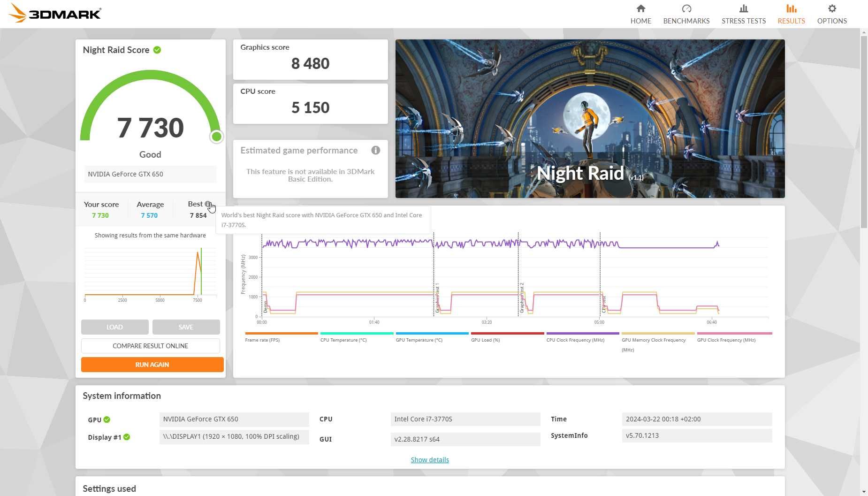Click the GUI version v2.28.8217 s64
The height and width of the screenshot is (496, 868).
(x=465, y=439)
